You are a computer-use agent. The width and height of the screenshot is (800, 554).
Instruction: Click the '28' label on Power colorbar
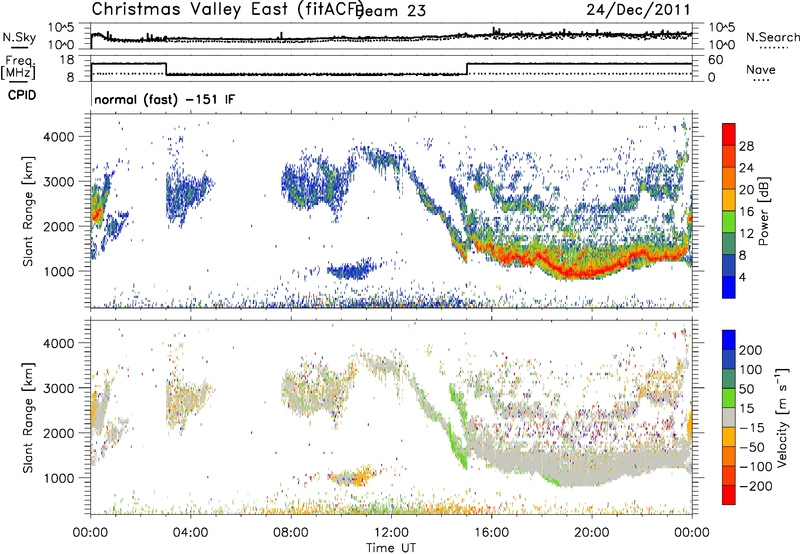[746, 146]
